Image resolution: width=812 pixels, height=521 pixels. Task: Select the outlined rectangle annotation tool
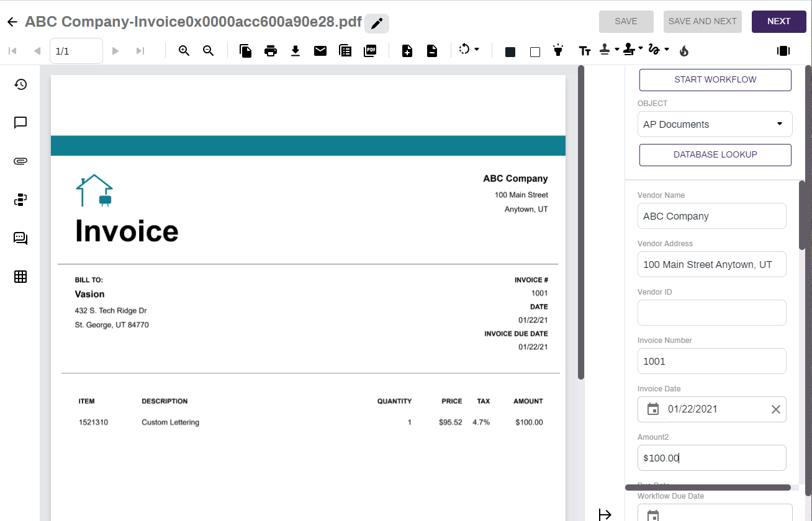[535, 52]
